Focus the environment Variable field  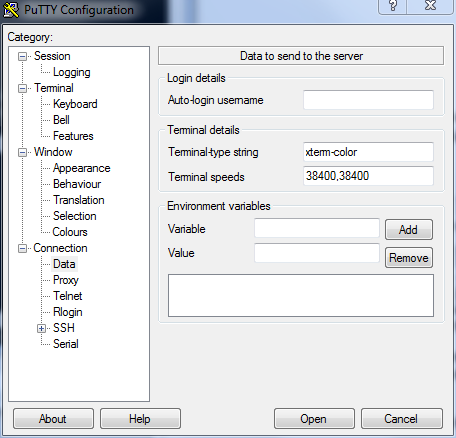317,228
